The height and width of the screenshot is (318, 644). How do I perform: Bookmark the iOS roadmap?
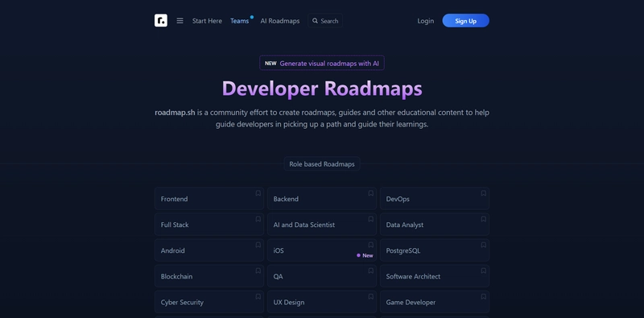(370, 245)
